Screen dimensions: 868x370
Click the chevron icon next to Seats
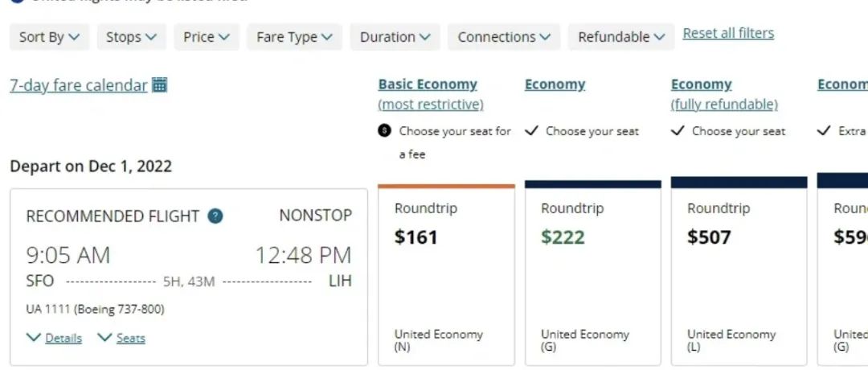point(104,338)
